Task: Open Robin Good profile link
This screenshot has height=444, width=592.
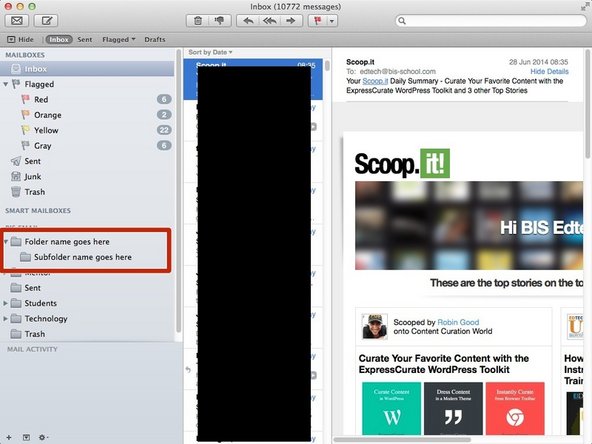Action: (x=458, y=322)
